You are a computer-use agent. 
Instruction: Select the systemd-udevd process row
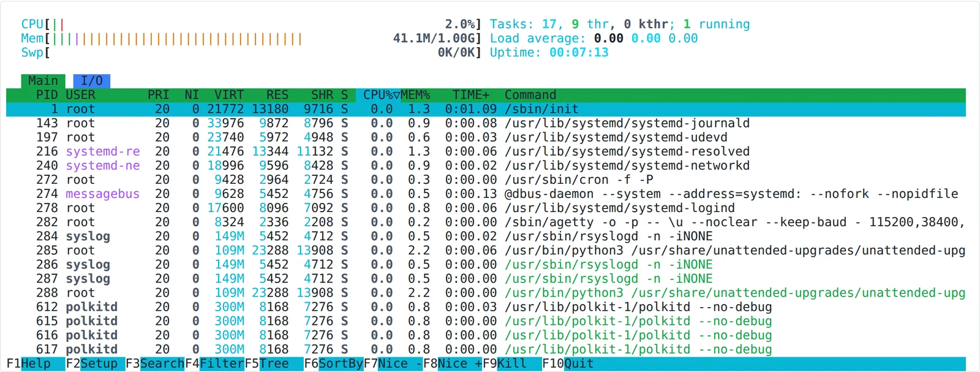pyautogui.click(x=486, y=137)
